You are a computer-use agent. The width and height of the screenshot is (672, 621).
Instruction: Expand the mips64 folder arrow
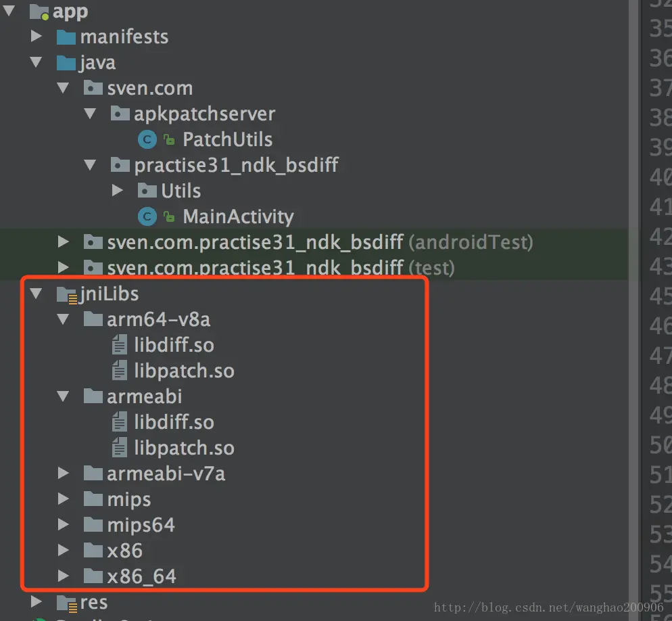click(x=64, y=524)
